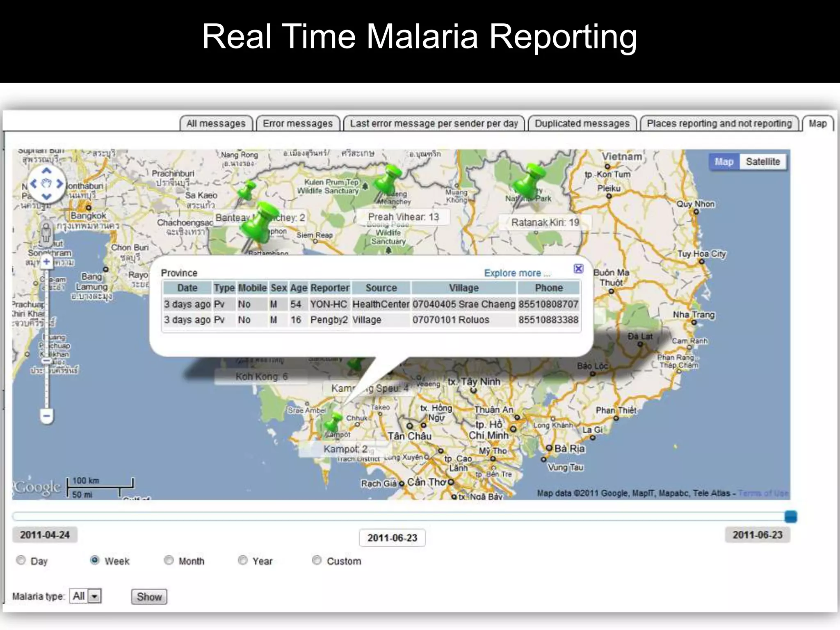
Task: Click the Koh Kong: 6 label
Action: click(261, 377)
